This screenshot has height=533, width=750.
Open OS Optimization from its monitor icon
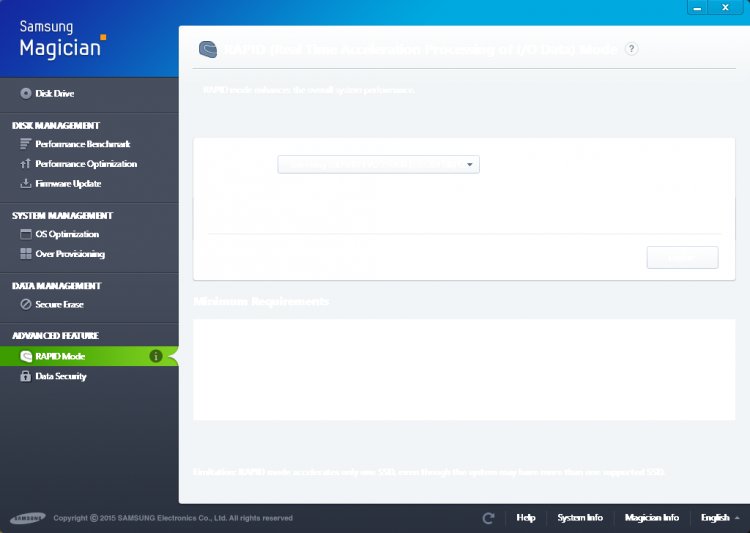[x=26, y=234]
